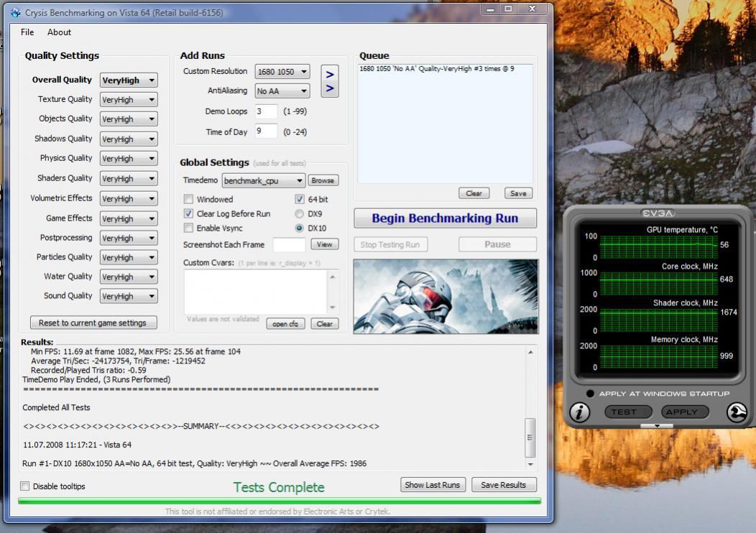Screen dimensions: 756x533
Task: Clear the Custom Cvars box
Action: (325, 324)
